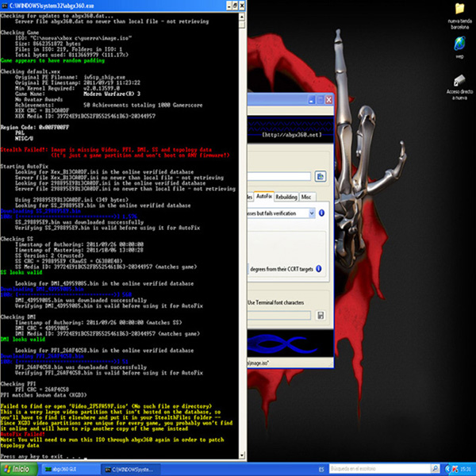Expand the 'passes but fails verification' dropdown

coord(311,213)
